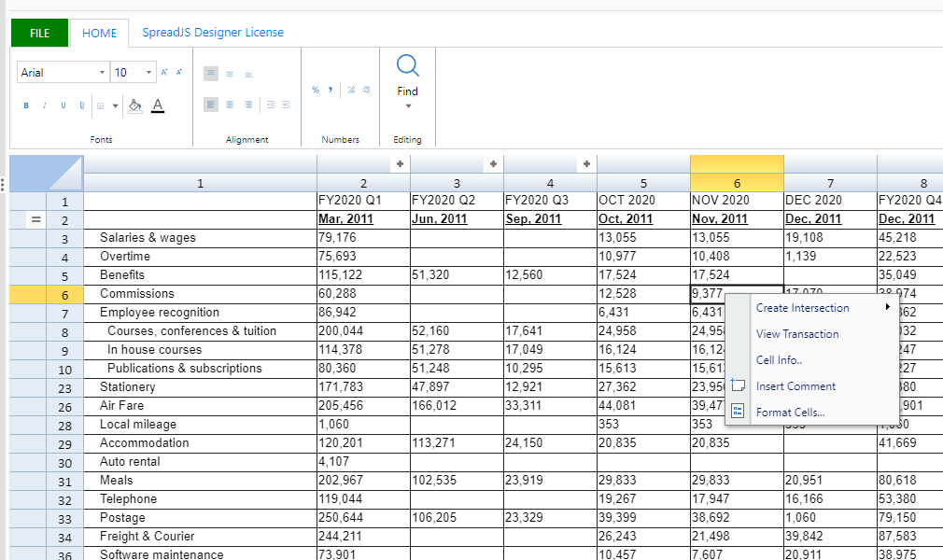Click the increase indent icon in Alignment
Screen dimensions: 943x560
pos(286,105)
